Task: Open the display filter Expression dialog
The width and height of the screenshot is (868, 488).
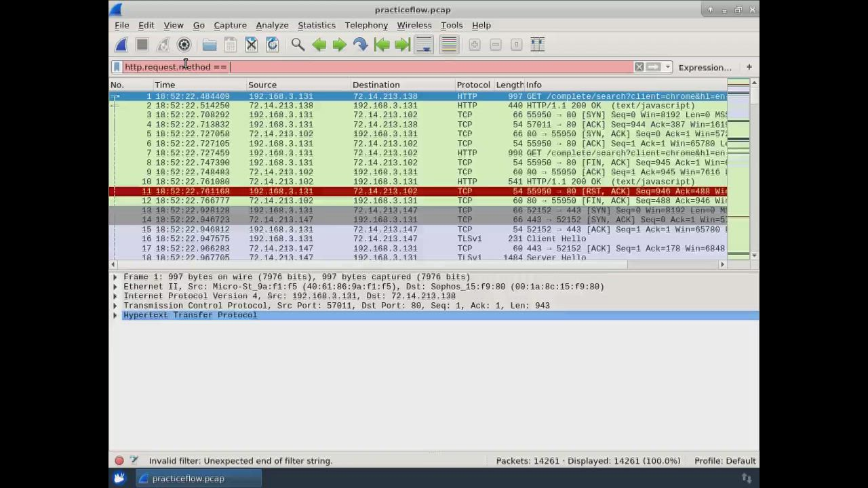Action: pyautogui.click(x=705, y=68)
